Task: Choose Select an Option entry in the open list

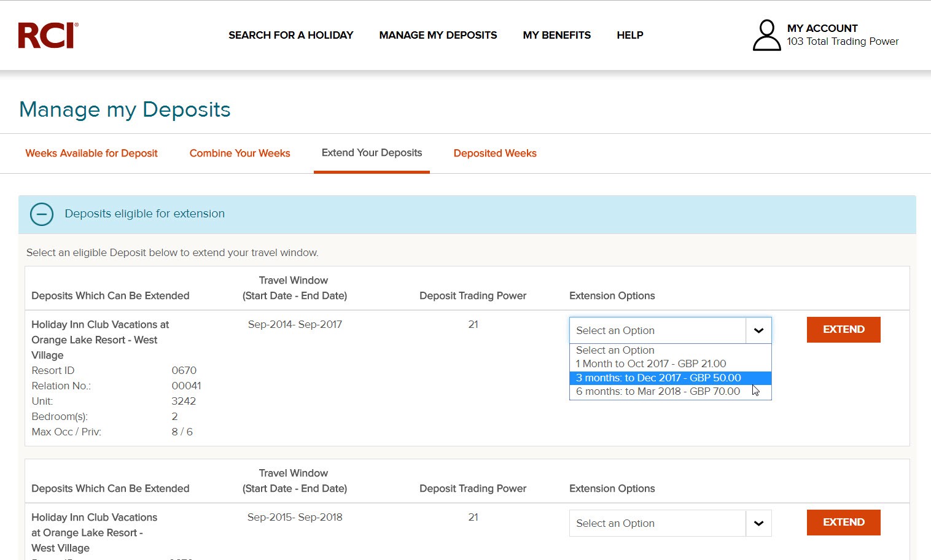Action: coord(670,350)
